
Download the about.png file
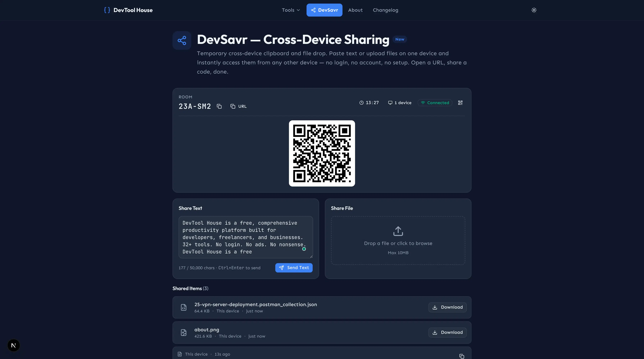(x=447, y=333)
